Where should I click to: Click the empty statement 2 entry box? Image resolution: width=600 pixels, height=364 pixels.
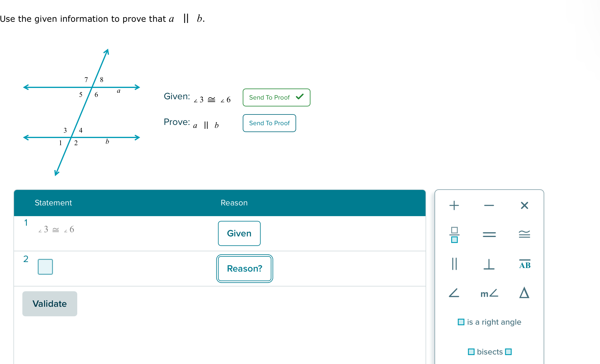pos(45,267)
